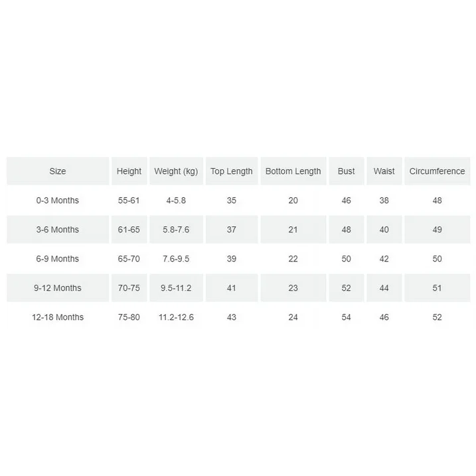Select the 5.8-7.6 weight cell
Viewport: 476px width, 476px height.
(176, 230)
